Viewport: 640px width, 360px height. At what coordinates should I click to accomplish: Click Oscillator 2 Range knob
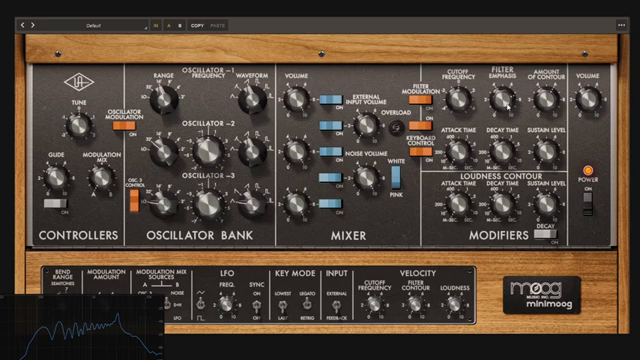(164, 151)
